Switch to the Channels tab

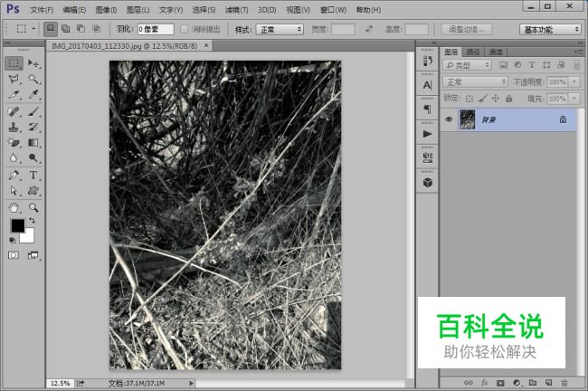[496, 52]
